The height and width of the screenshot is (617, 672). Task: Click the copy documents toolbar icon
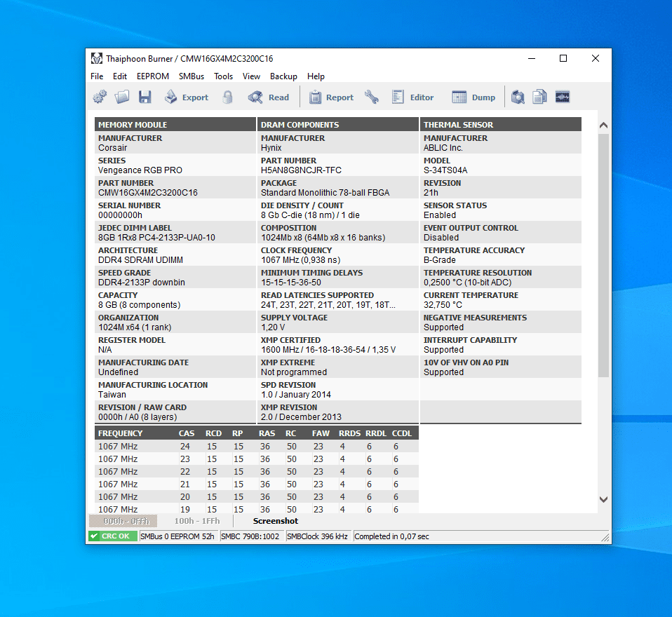(540, 97)
